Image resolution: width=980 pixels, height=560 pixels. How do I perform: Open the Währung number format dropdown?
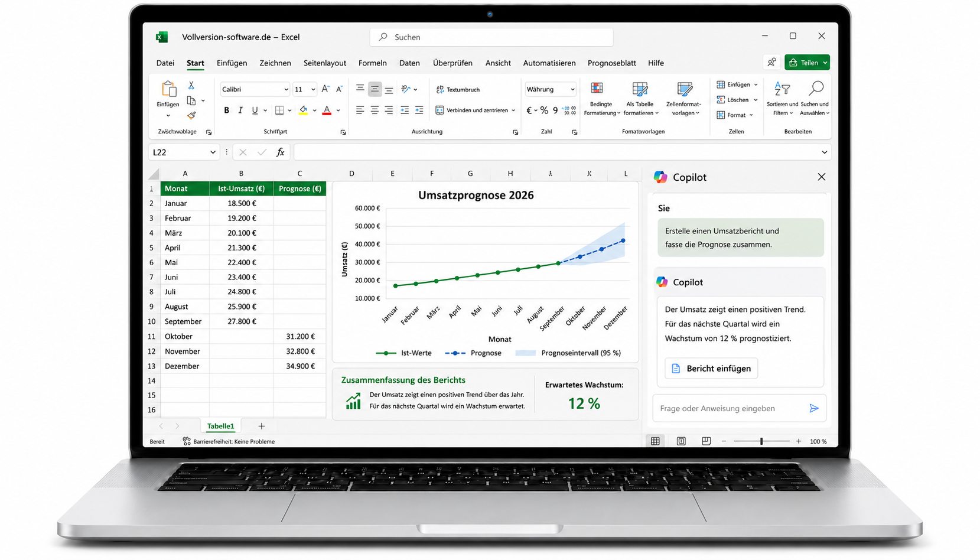(x=572, y=89)
